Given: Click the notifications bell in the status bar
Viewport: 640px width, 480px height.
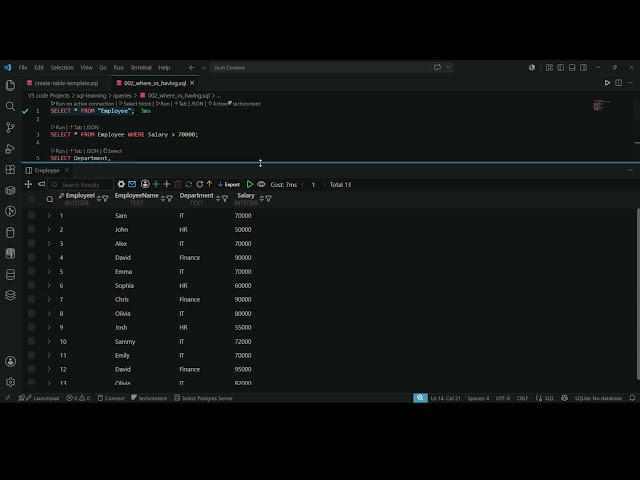Looking at the screenshot, I should (x=632, y=398).
